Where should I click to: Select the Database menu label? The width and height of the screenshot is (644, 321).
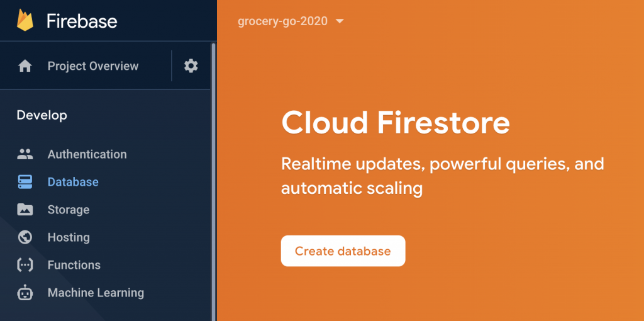[73, 182]
